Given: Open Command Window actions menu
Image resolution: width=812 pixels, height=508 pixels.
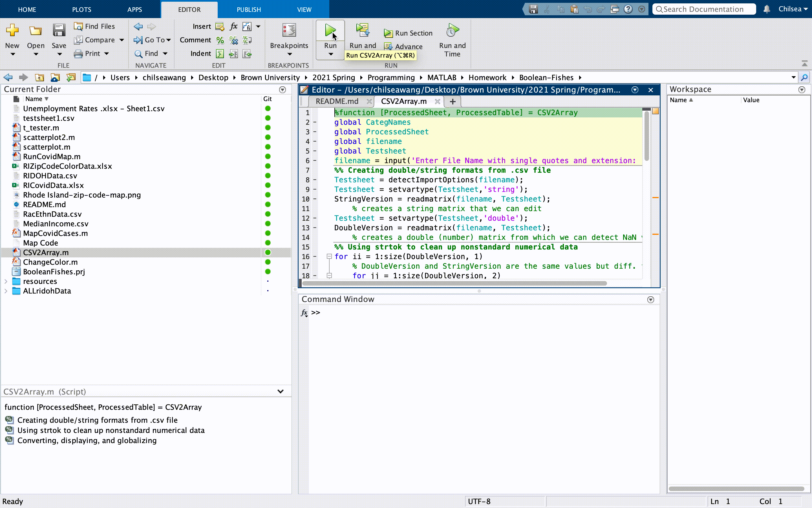Looking at the screenshot, I should pyautogui.click(x=651, y=300).
